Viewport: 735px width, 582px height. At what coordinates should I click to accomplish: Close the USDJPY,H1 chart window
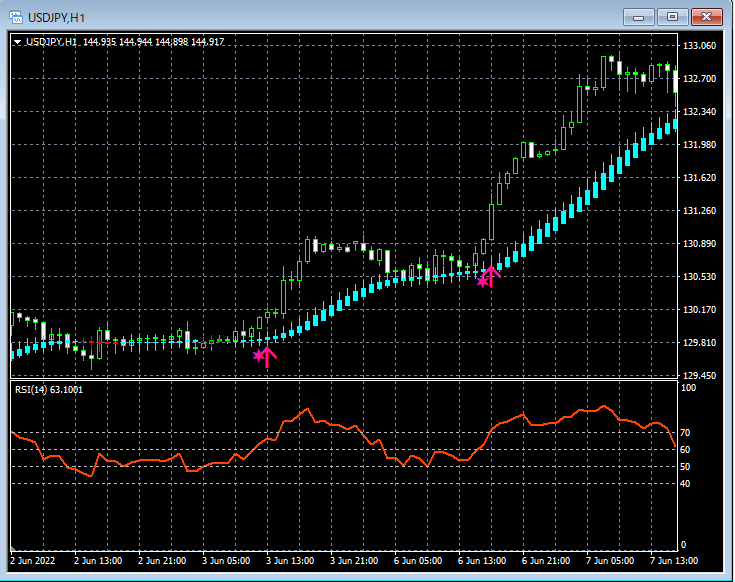point(707,17)
